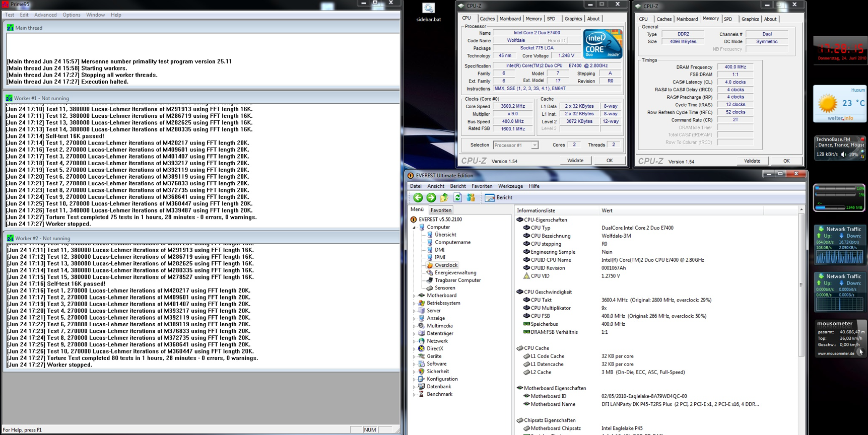Expand the Server tree node
Screen dimensions: 868x435
click(414, 311)
